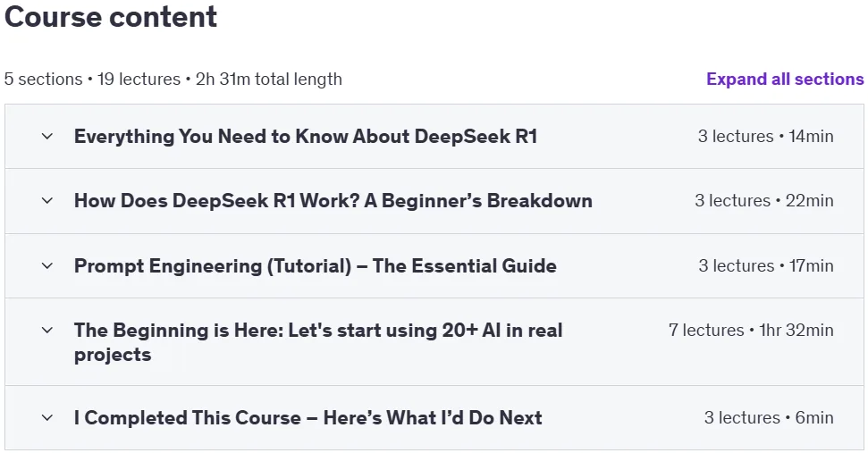The image size is (868, 453).
Task: Open How Does DeepSeek R1 Work? A Beginner's Breakdown
Action: pos(333,201)
